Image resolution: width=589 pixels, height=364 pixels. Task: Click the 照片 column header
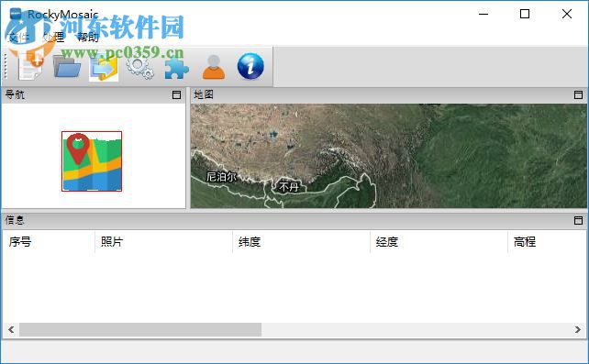click(163, 242)
